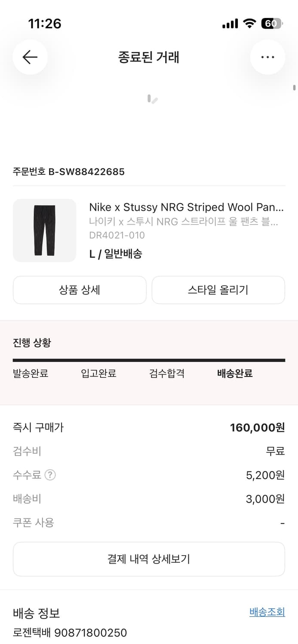This screenshot has height=644, width=298.
Task: Select the 발송완료 progress stage
Action: (x=30, y=374)
